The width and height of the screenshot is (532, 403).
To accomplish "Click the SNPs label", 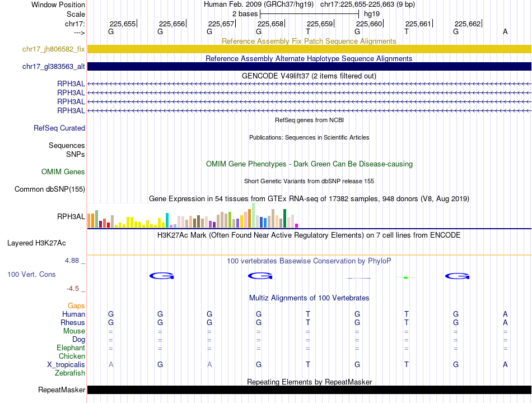I will pyautogui.click(x=76, y=154).
